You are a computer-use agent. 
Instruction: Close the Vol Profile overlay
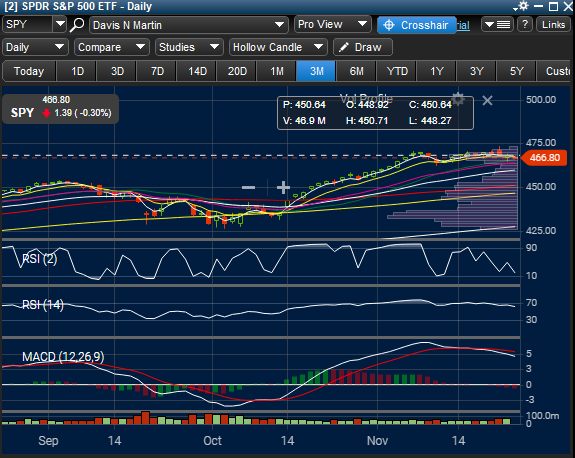point(487,100)
